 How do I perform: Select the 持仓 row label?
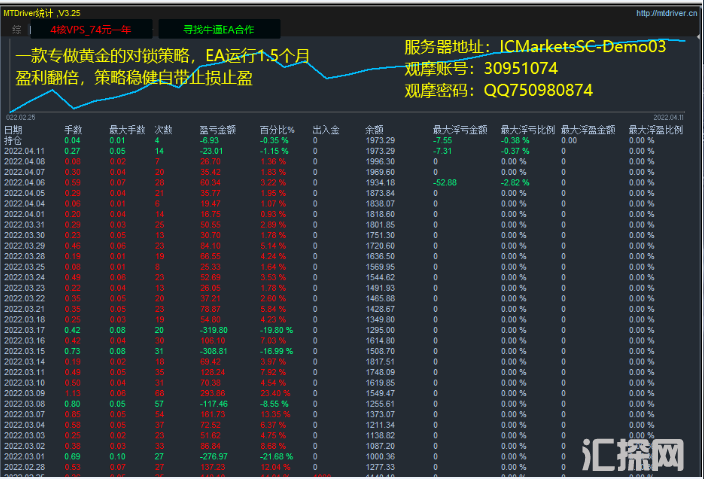[x=13, y=140]
